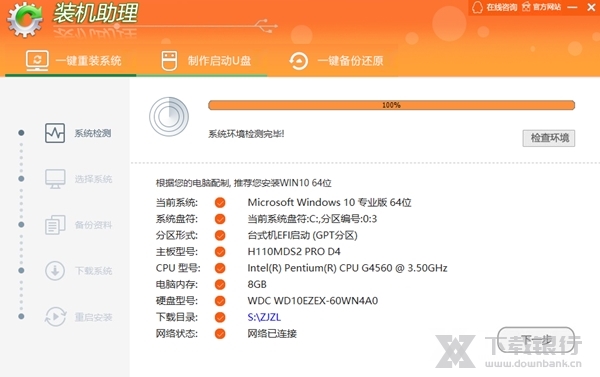Select the 选择系统 monitor icon

click(x=55, y=179)
